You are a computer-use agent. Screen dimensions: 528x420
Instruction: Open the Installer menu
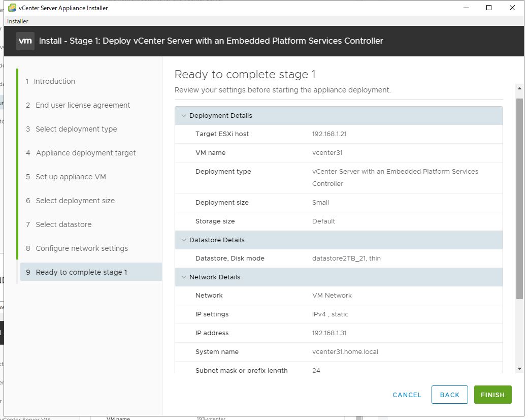click(18, 21)
